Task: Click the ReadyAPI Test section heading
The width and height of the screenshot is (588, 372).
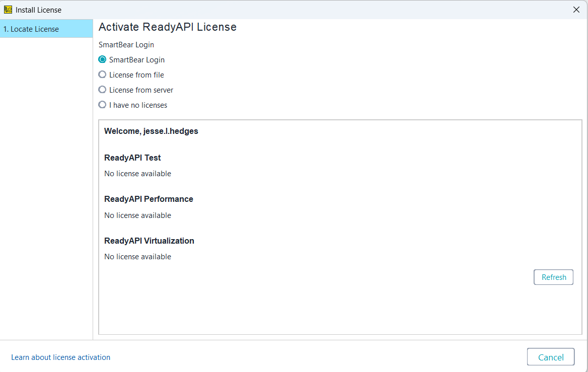Action: (x=132, y=158)
